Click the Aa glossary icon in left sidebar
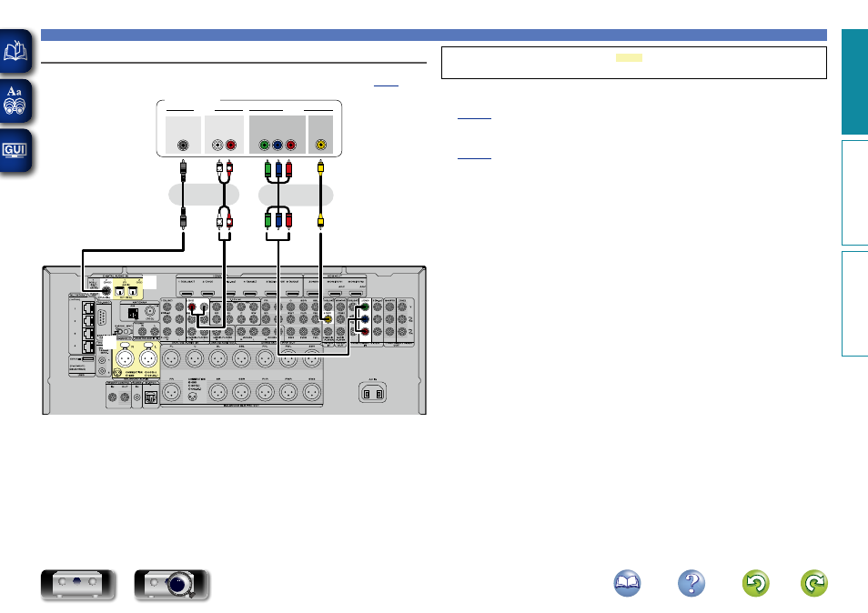 click(15, 101)
